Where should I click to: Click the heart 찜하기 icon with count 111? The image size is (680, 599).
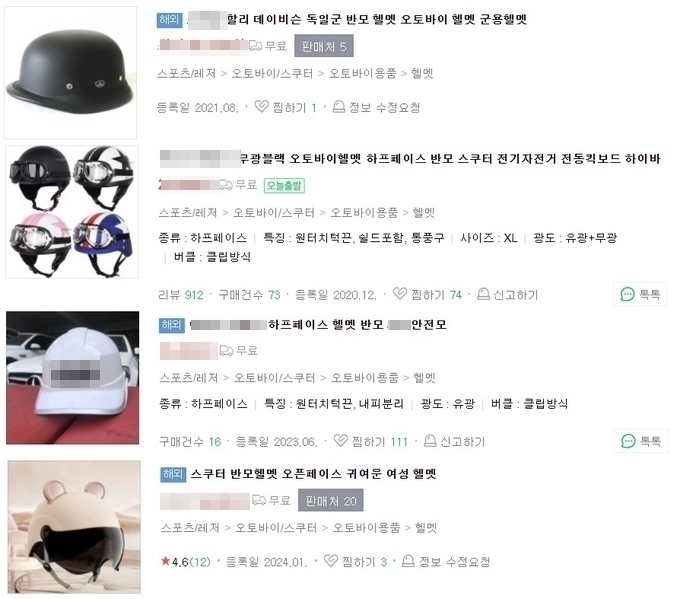[x=340, y=440]
